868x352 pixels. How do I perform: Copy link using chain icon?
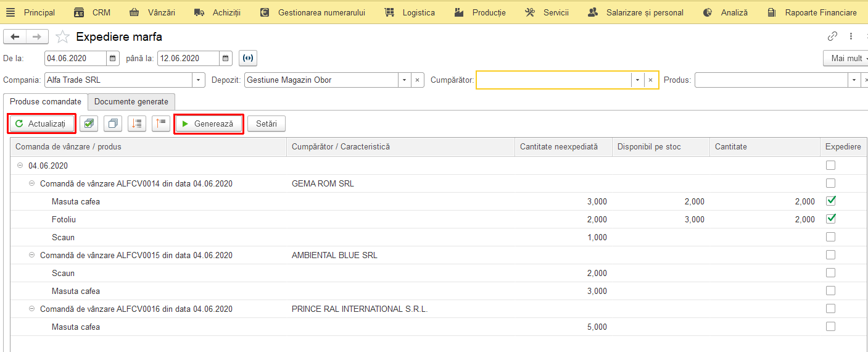tap(832, 36)
